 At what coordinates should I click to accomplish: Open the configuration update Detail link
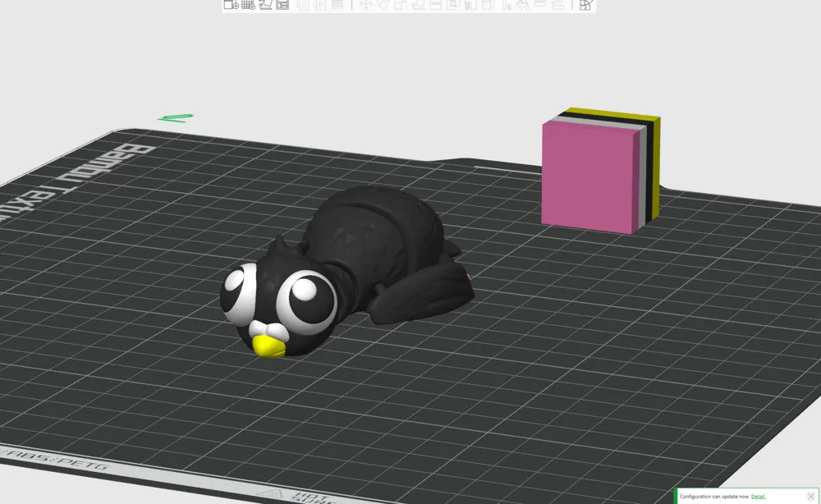tap(757, 496)
